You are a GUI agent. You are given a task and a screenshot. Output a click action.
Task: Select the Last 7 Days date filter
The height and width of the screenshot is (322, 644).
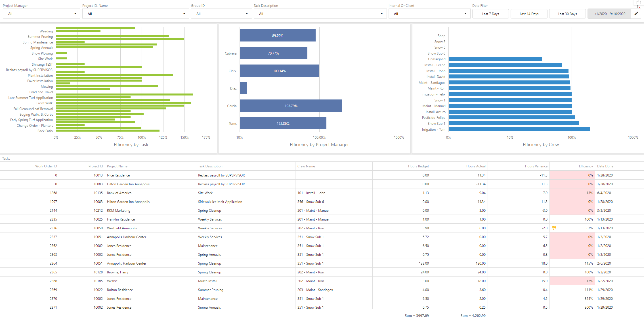pyautogui.click(x=490, y=14)
